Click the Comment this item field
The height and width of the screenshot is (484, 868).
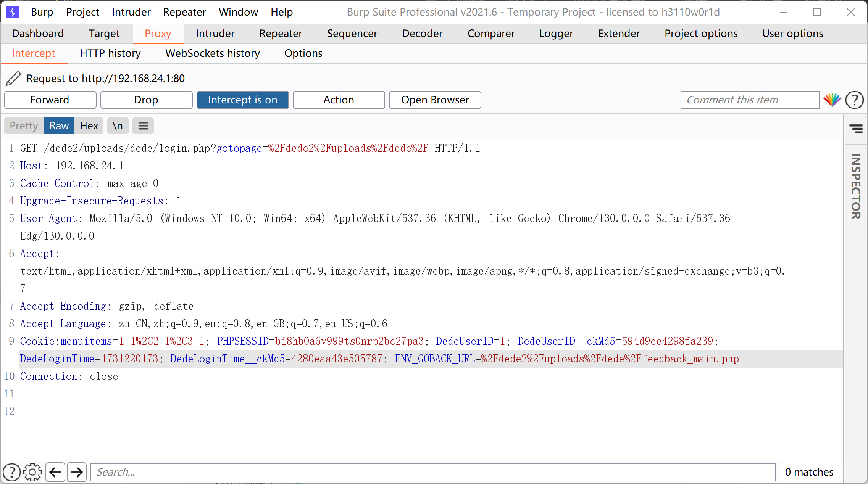750,100
